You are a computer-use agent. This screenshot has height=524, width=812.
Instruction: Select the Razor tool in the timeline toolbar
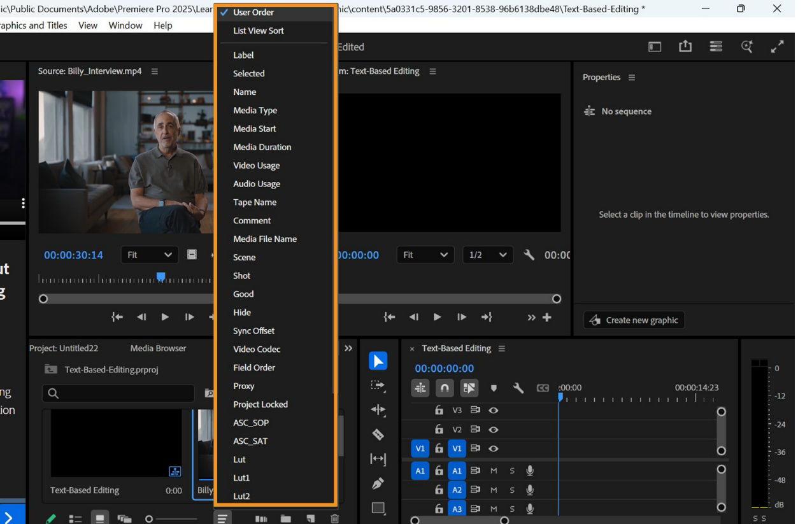coord(378,434)
